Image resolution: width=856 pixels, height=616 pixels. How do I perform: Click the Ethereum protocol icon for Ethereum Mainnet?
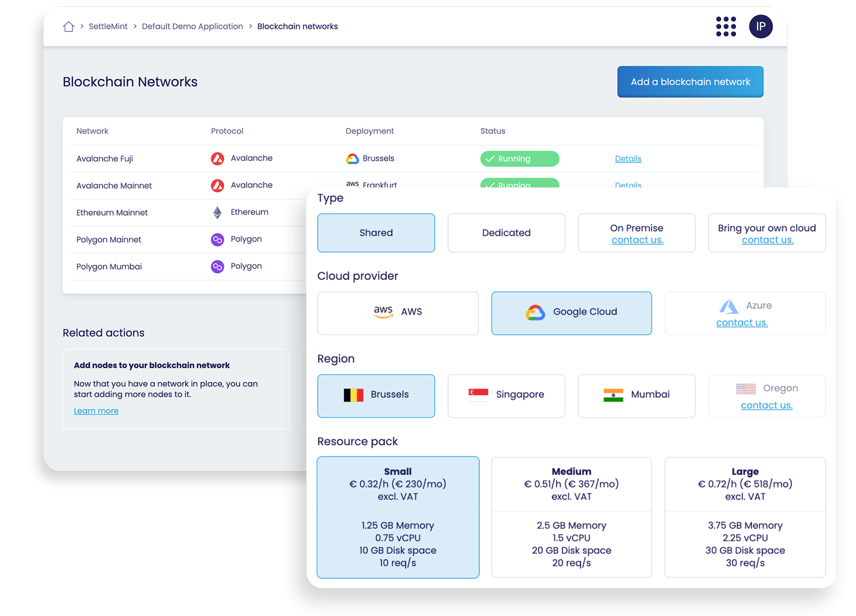point(216,213)
